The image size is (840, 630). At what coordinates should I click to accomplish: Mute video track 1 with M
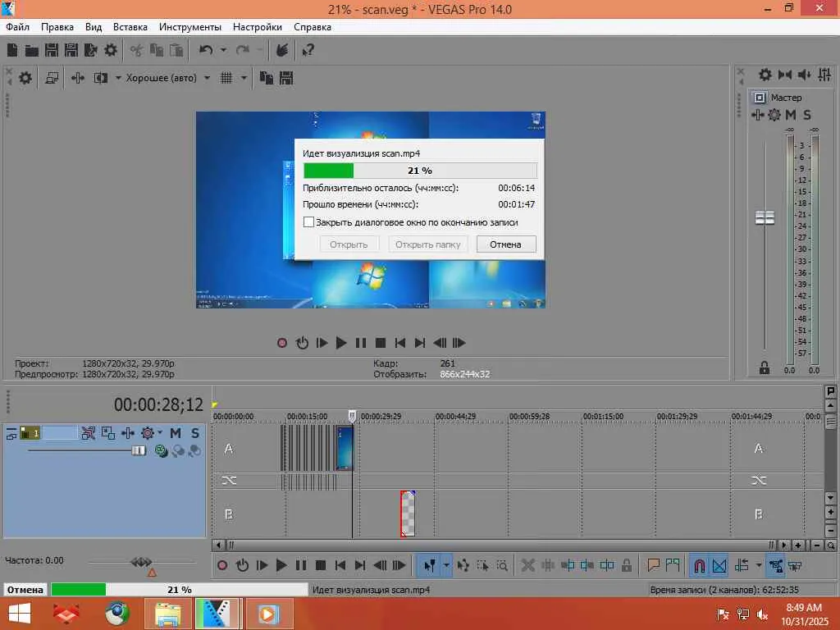(176, 433)
